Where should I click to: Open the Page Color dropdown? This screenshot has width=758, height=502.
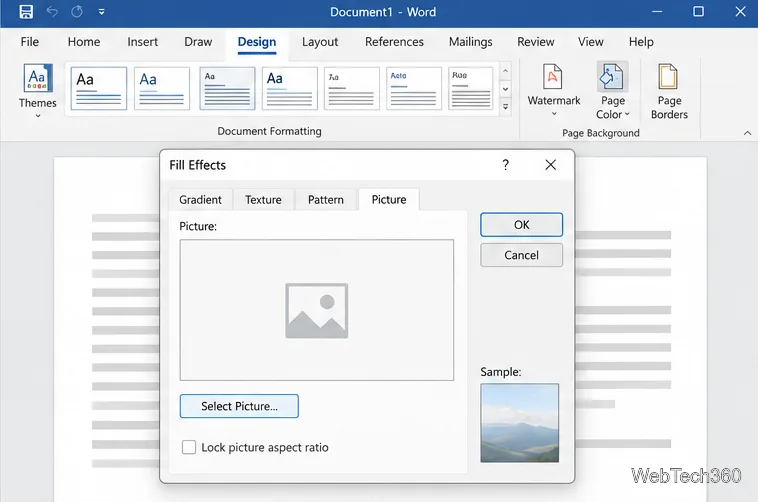[612, 91]
